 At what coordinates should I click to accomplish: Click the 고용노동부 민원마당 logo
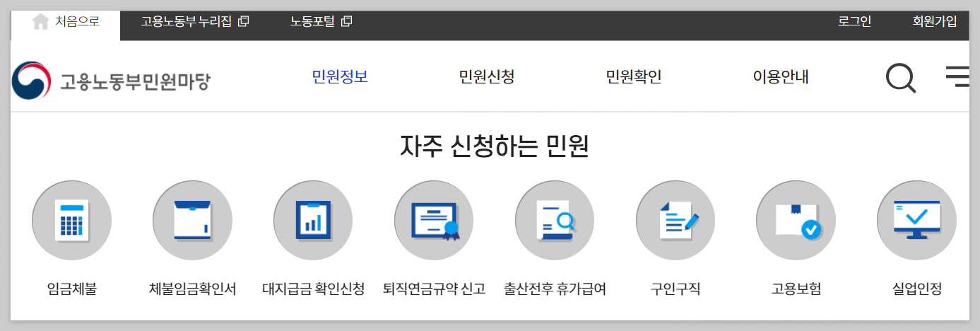111,80
